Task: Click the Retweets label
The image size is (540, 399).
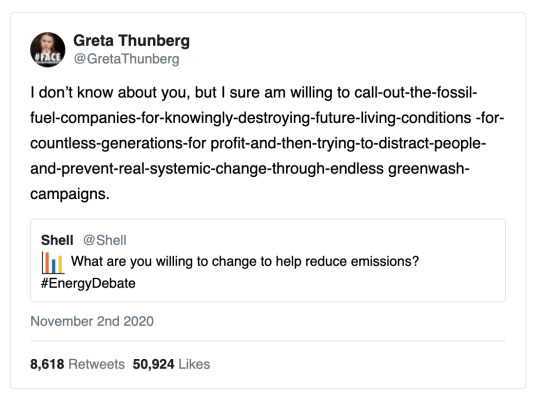Action: [96, 364]
